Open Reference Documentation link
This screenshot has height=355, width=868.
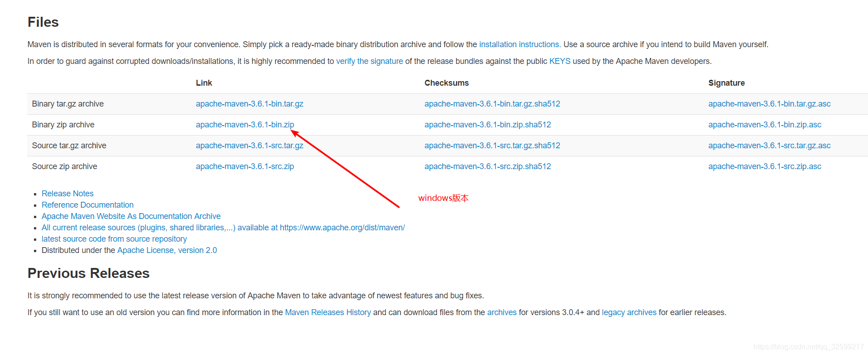[87, 205]
